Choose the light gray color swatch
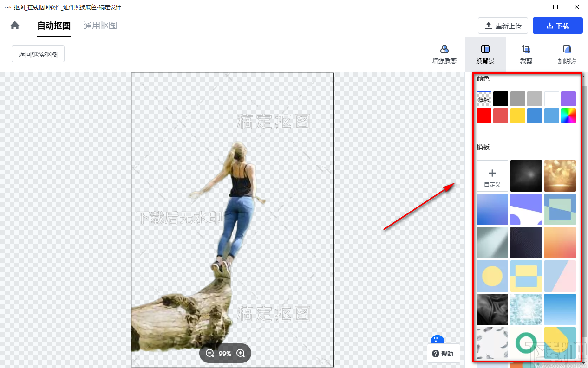 (535, 99)
